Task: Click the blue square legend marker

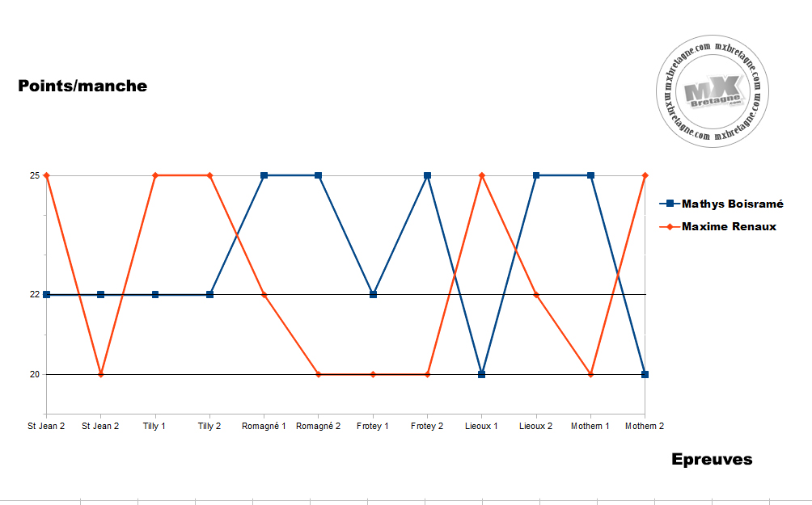Action: (x=670, y=204)
